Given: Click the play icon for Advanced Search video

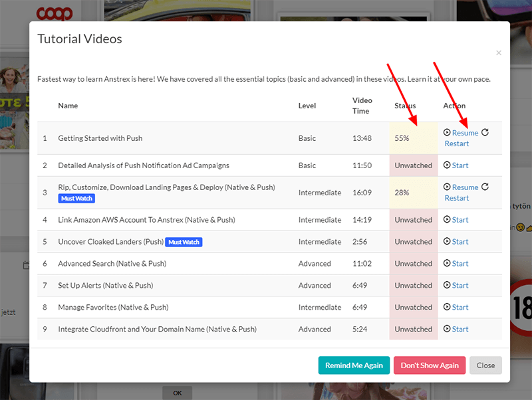Looking at the screenshot, I should 447,263.
